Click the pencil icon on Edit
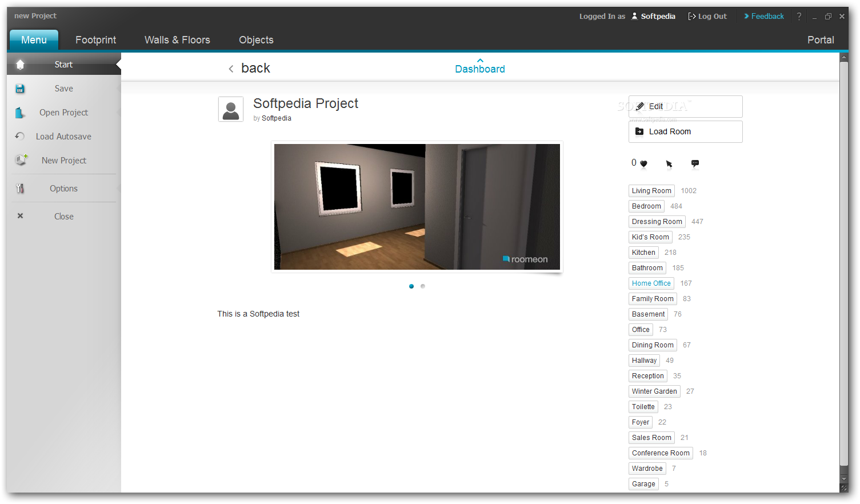Image resolution: width=860 pixels, height=504 pixels. pyautogui.click(x=640, y=106)
